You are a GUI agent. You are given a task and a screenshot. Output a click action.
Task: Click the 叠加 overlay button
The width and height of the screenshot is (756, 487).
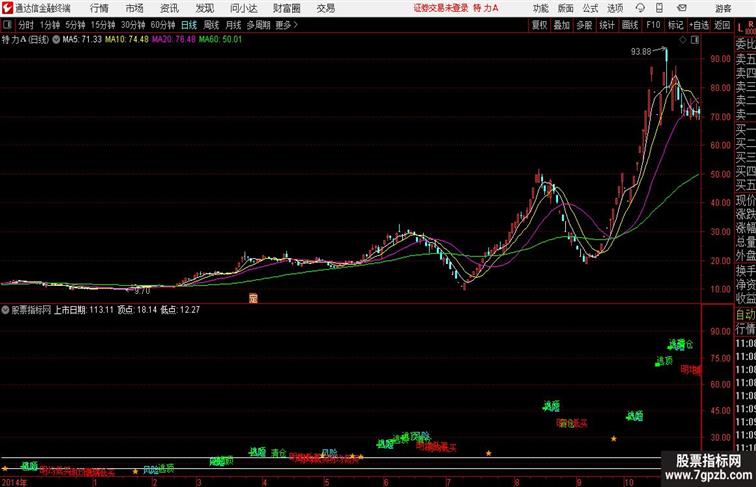pyautogui.click(x=562, y=25)
